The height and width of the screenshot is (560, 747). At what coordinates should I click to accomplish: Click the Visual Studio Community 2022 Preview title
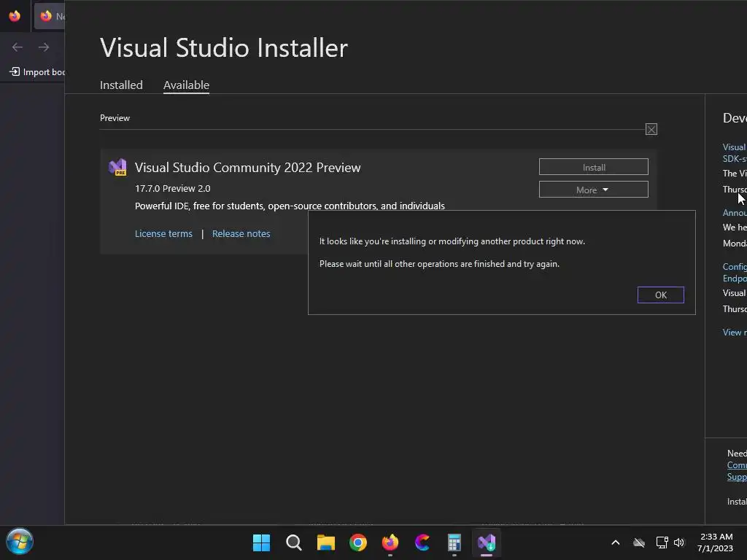pyautogui.click(x=248, y=168)
